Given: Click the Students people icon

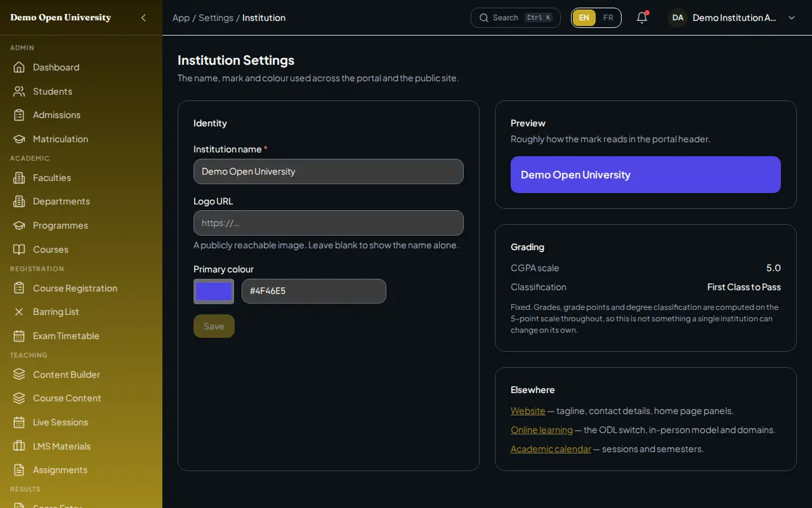Looking at the screenshot, I should click(19, 91).
